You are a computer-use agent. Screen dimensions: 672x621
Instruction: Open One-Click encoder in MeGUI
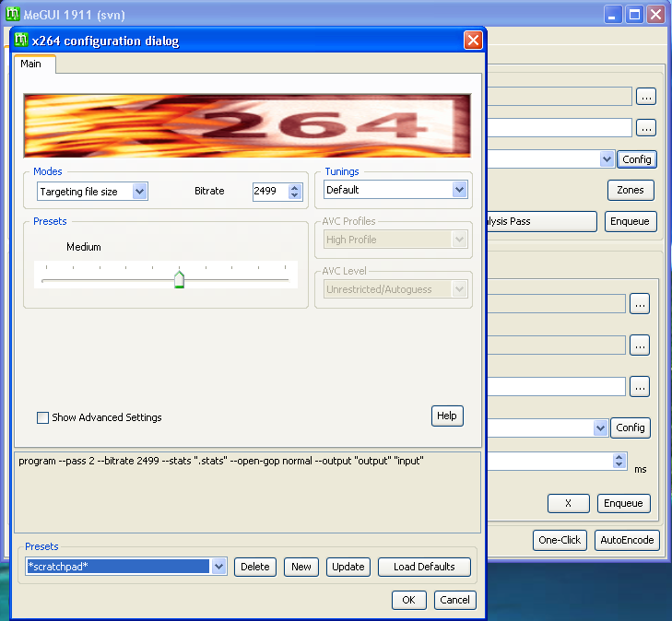point(560,540)
